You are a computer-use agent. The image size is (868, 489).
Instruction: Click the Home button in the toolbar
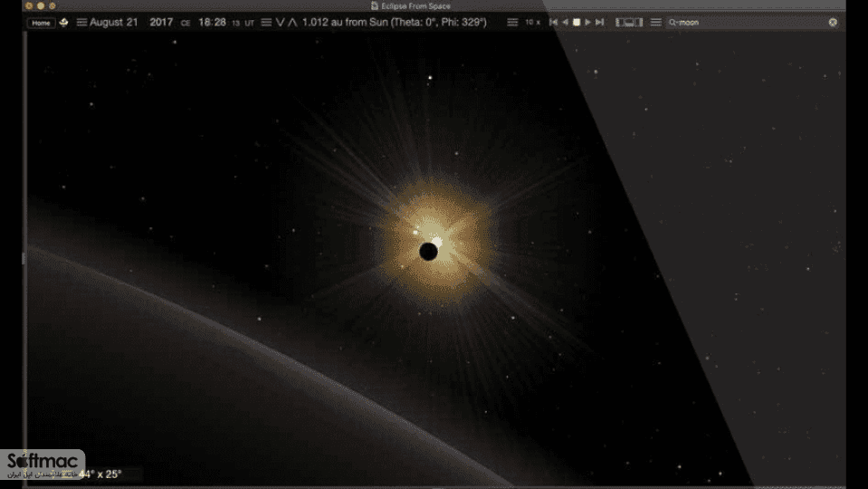[41, 23]
